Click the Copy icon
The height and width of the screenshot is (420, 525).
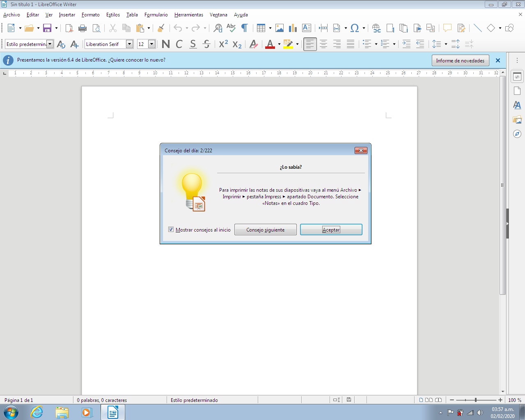point(126,28)
